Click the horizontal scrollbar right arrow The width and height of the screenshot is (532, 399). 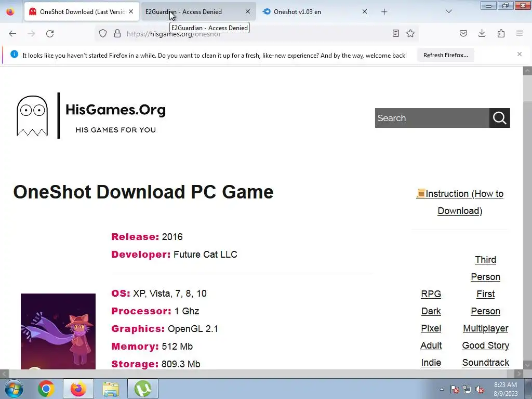[519, 374]
